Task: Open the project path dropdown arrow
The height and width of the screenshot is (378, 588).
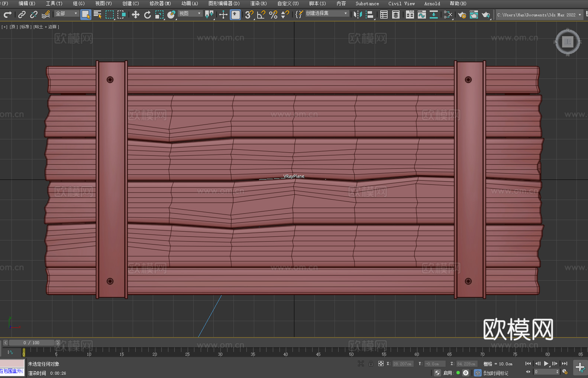Action: tap(579, 15)
